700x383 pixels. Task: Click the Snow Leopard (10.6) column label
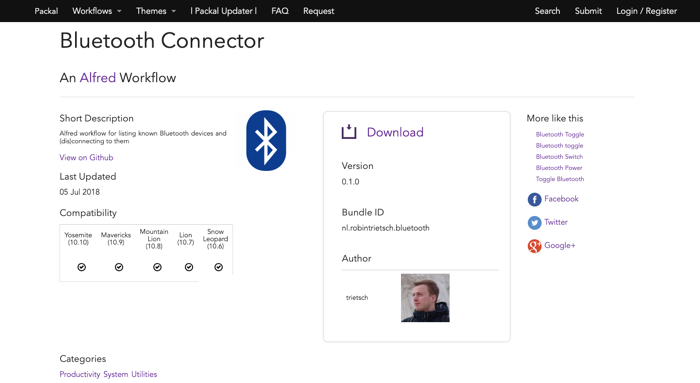215,239
